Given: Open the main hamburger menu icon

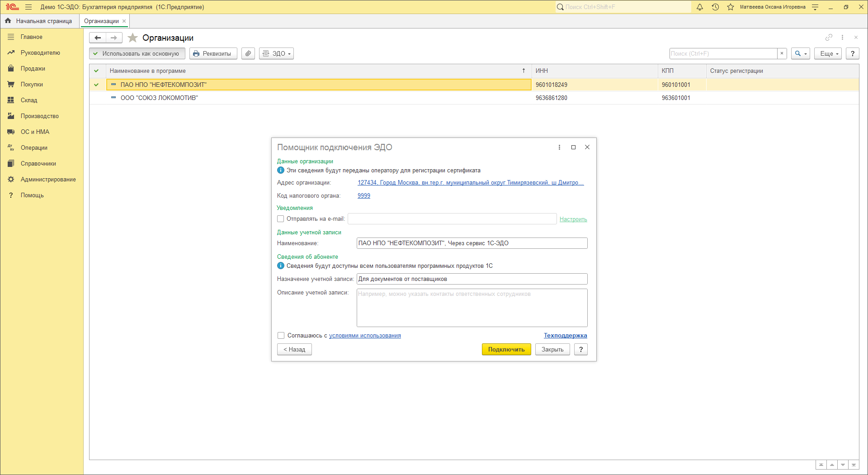Looking at the screenshot, I should coord(28,7).
